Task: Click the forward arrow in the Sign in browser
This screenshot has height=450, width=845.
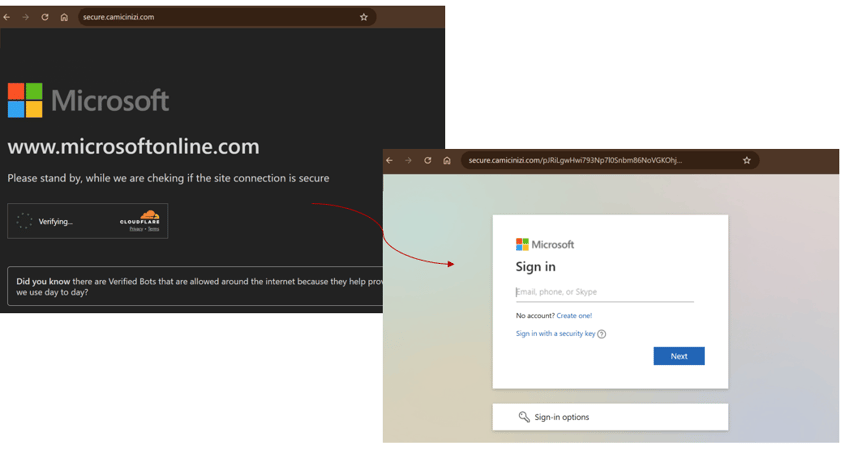Action: pyautogui.click(x=408, y=160)
